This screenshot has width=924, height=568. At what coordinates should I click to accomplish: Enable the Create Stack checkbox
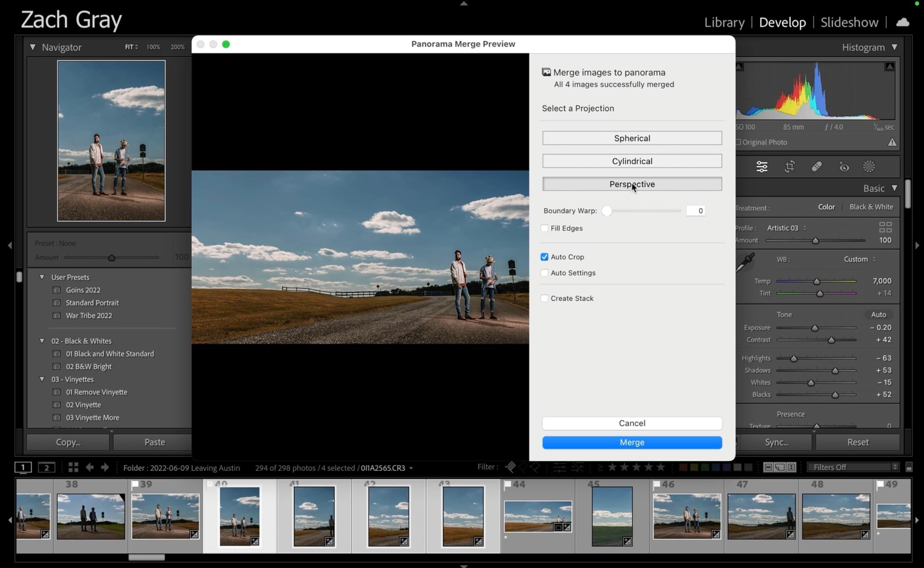click(544, 299)
